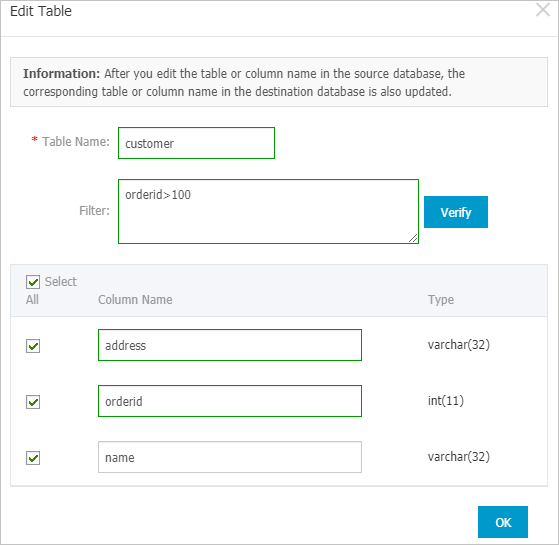The height and width of the screenshot is (545, 559).
Task: Click the Type column header
Action: pos(441,300)
